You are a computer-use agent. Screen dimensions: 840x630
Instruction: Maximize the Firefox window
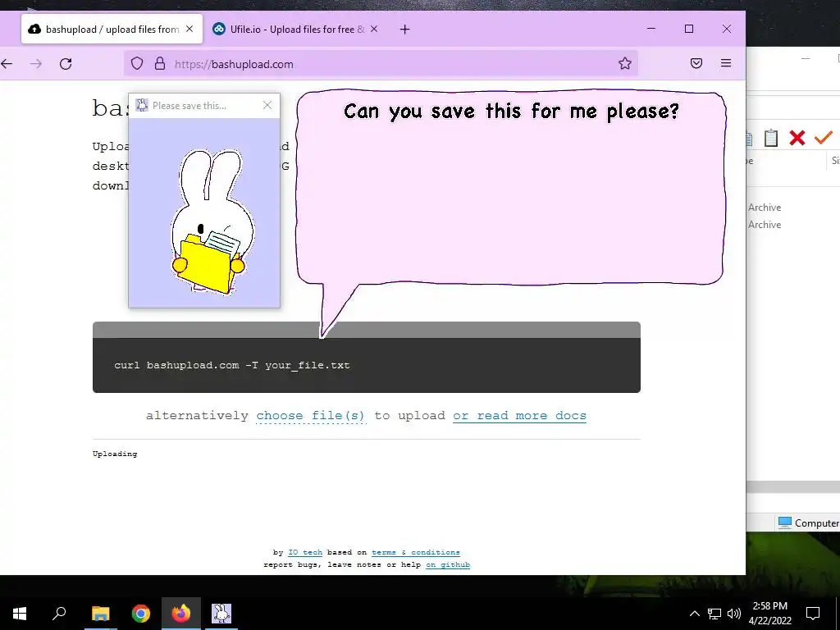tap(689, 29)
